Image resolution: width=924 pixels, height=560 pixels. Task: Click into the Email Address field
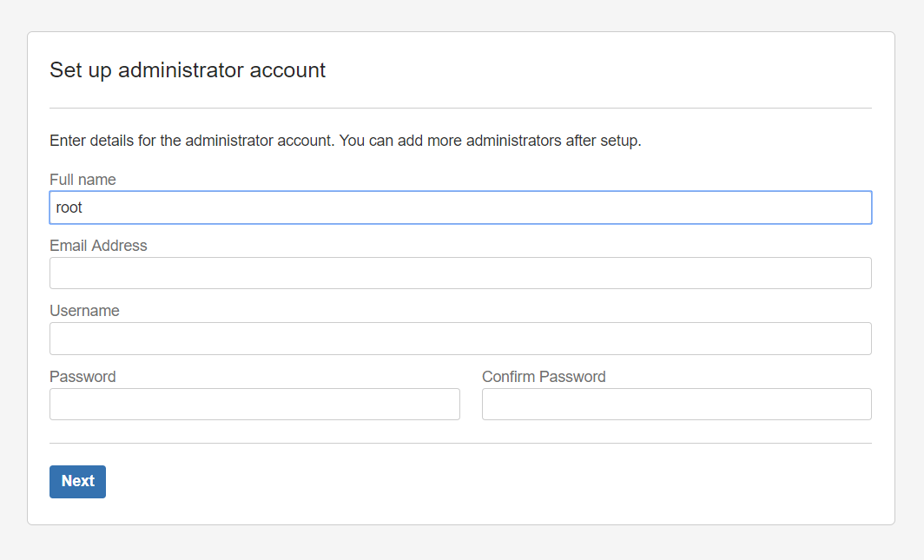(460, 273)
